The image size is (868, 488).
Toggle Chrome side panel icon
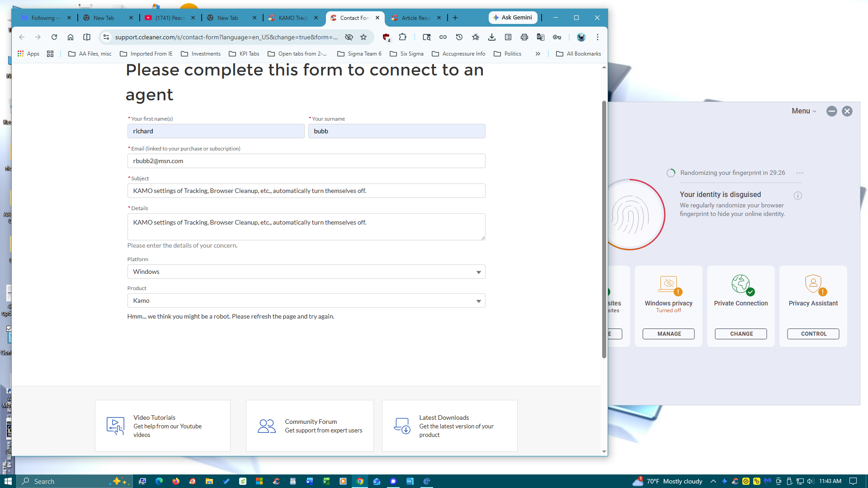[87, 37]
